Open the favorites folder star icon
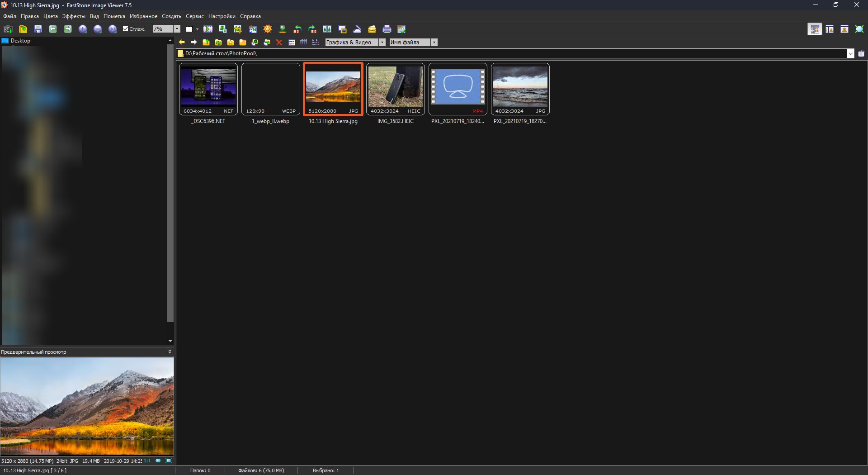 pos(231,42)
